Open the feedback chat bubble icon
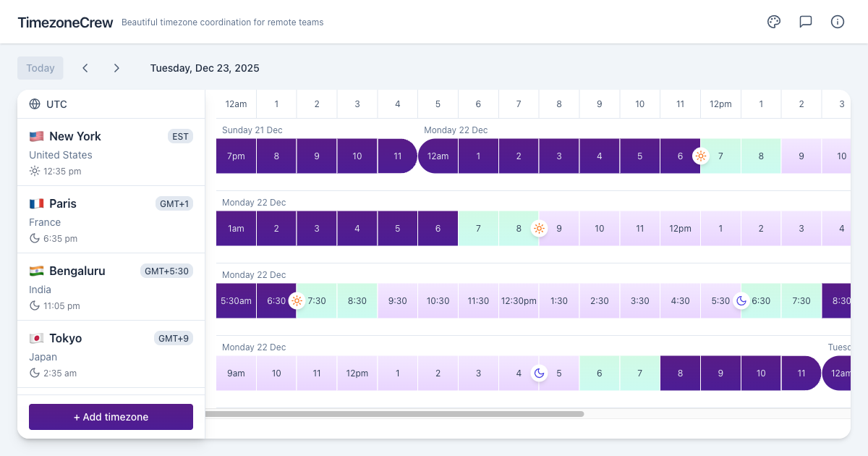 tap(806, 22)
